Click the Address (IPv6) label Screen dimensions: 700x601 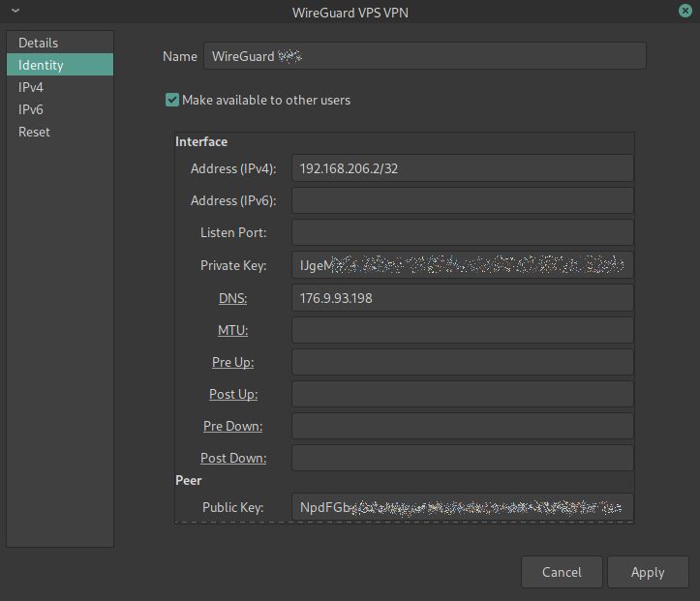point(233,200)
